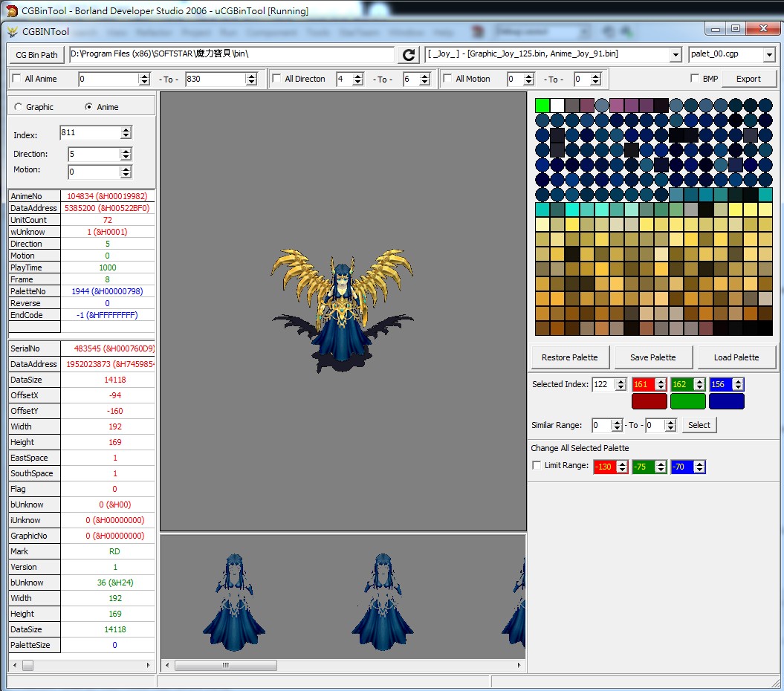Toggle the Limit Range checkbox
This screenshot has height=691, width=784.
537,466
